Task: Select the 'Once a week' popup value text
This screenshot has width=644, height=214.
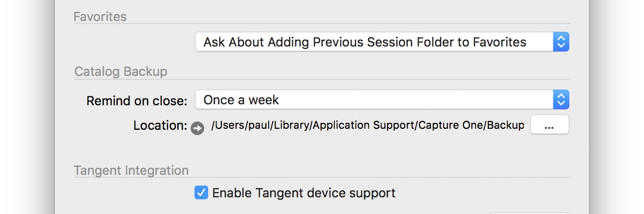Action: coord(241,100)
